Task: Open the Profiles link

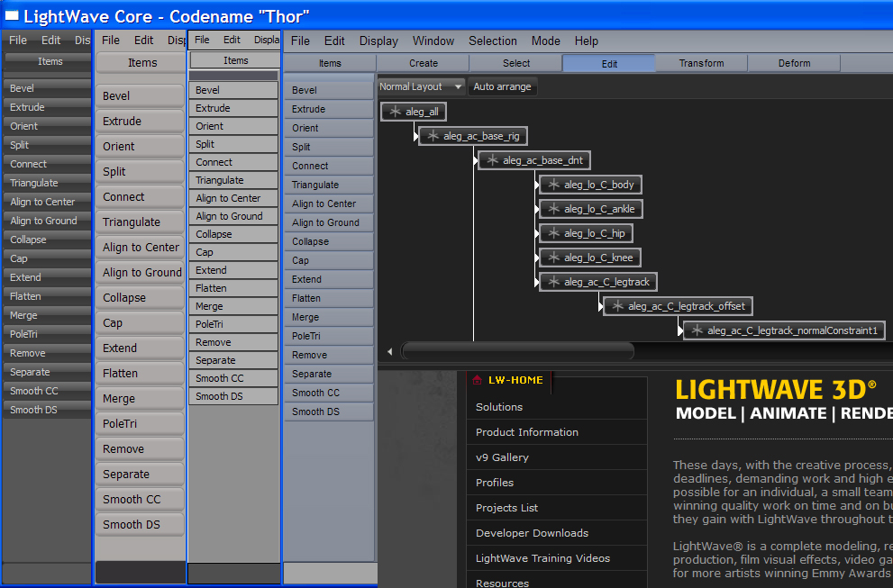Action: tap(495, 482)
